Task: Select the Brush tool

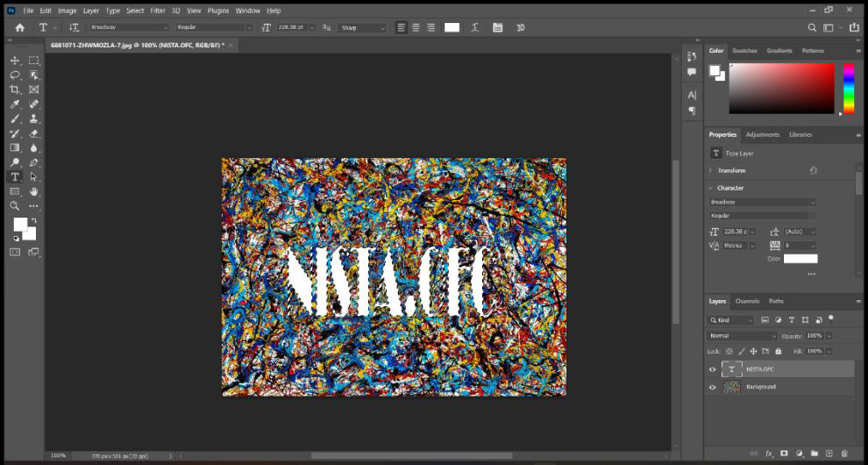Action: 15,118
